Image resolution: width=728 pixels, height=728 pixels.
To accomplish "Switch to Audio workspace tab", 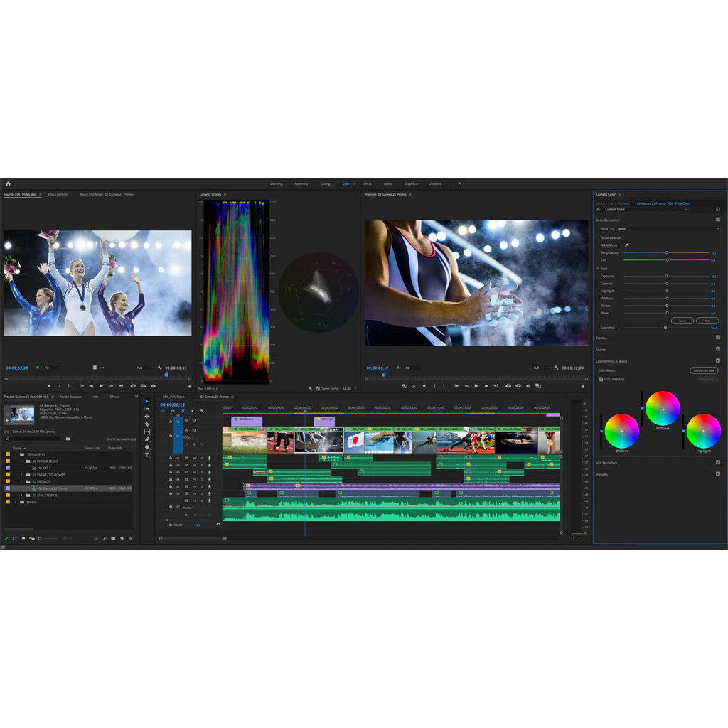I will (x=388, y=184).
